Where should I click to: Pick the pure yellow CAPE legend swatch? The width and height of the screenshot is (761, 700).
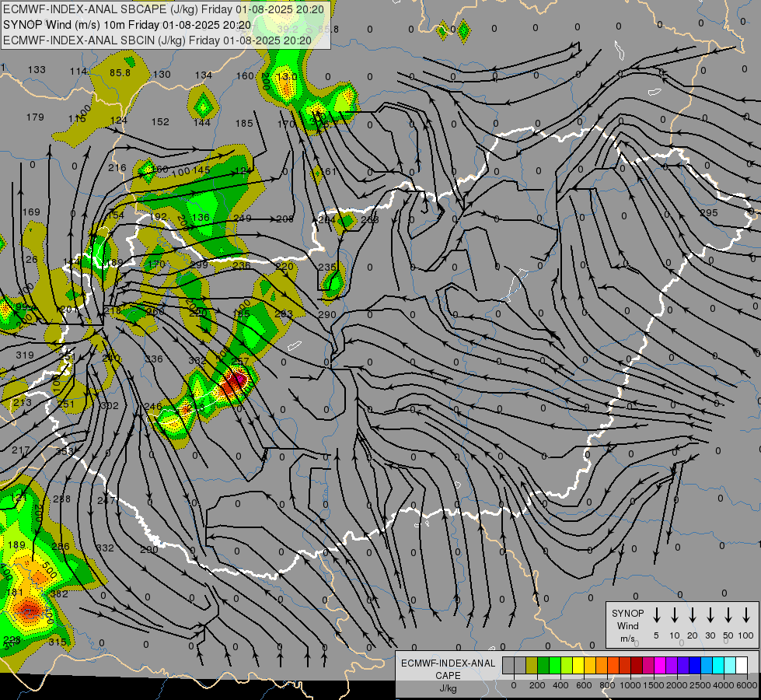pyautogui.click(x=578, y=665)
